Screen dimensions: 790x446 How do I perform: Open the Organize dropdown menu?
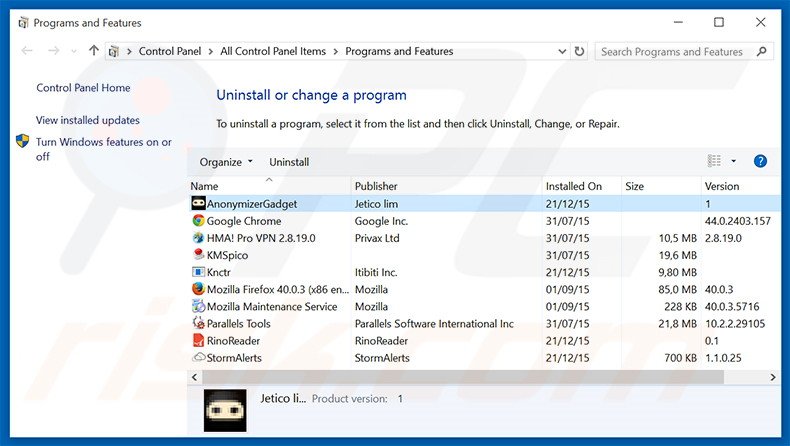[x=226, y=162]
